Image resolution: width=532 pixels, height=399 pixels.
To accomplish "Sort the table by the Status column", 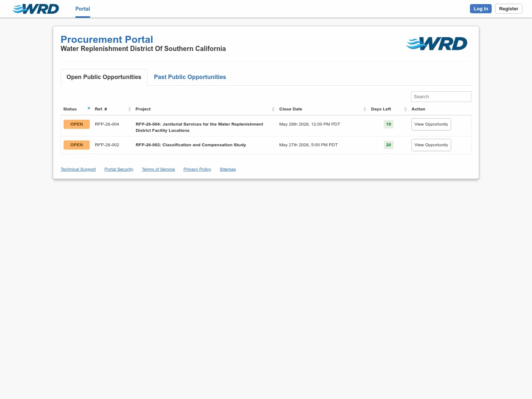I will pyautogui.click(x=76, y=109).
